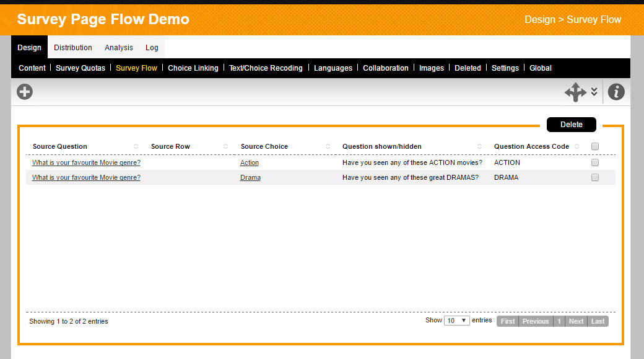644x359 pixels.
Task: Go to Survey Quotas submenu
Action: pos(80,68)
